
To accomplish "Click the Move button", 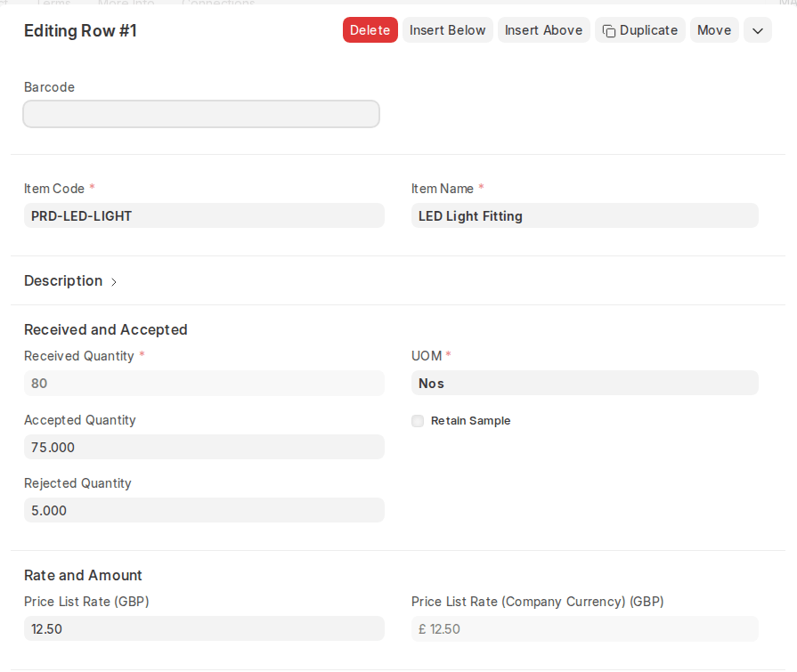I will pos(714,30).
